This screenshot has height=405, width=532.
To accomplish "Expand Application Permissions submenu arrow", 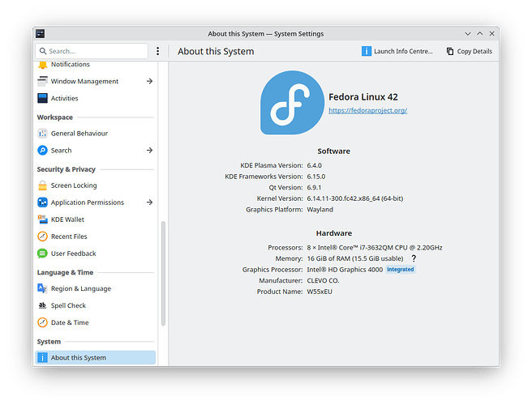I will [x=149, y=202].
